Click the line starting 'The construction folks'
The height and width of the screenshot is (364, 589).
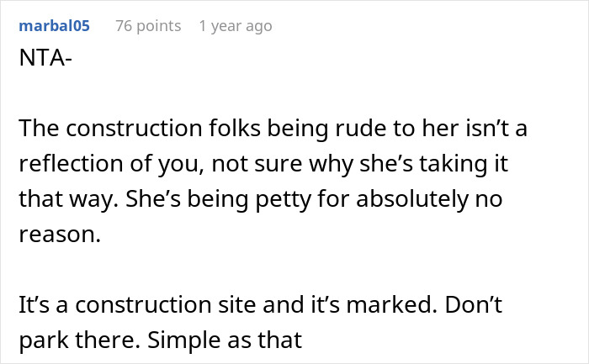point(273,128)
